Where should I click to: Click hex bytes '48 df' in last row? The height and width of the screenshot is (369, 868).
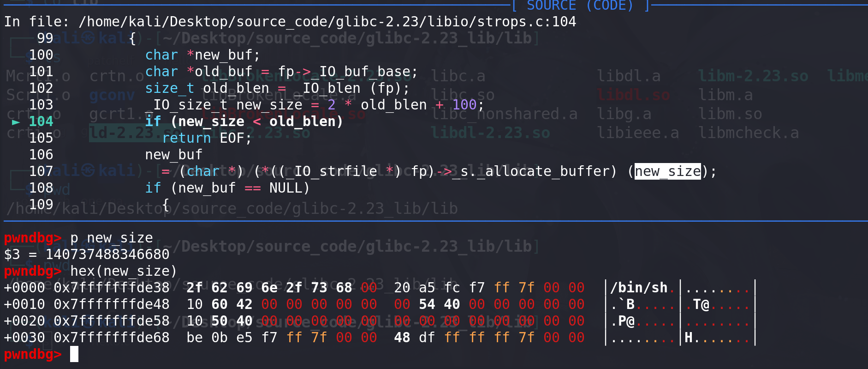click(415, 338)
